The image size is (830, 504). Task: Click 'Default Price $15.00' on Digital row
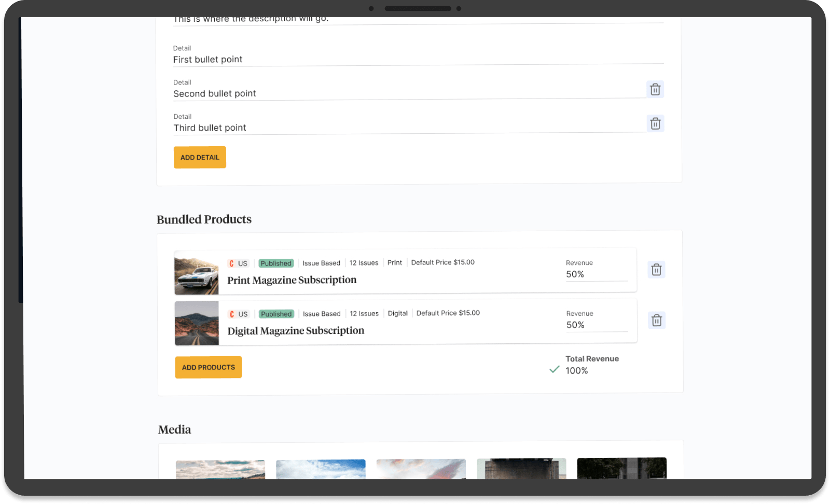click(x=448, y=313)
